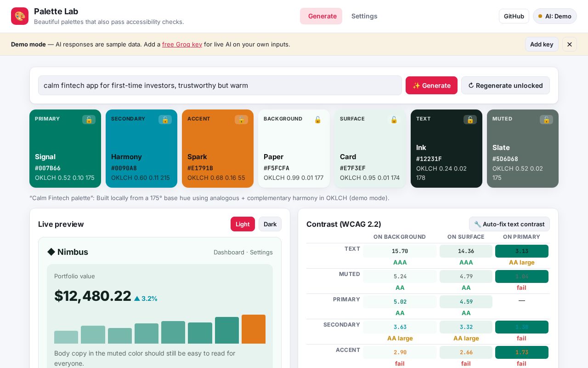Click the Nimbus brand name in preview
The width and height of the screenshot is (588, 368).
[x=68, y=252]
